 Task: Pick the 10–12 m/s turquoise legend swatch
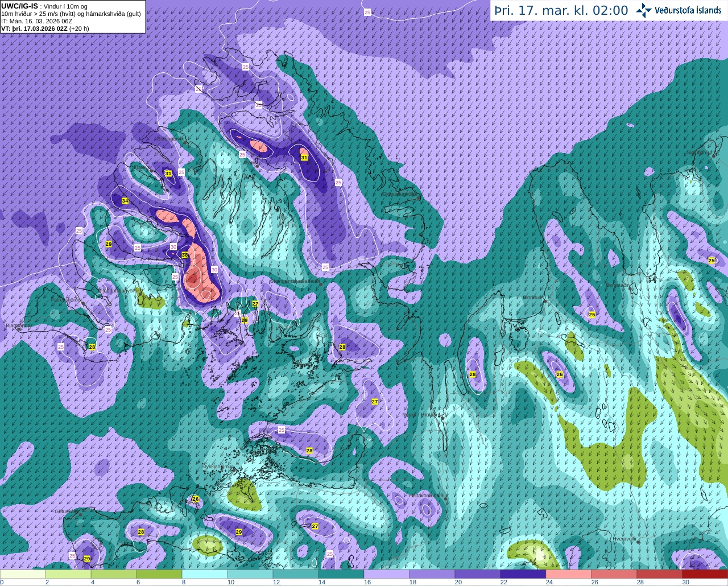[x=250, y=574]
